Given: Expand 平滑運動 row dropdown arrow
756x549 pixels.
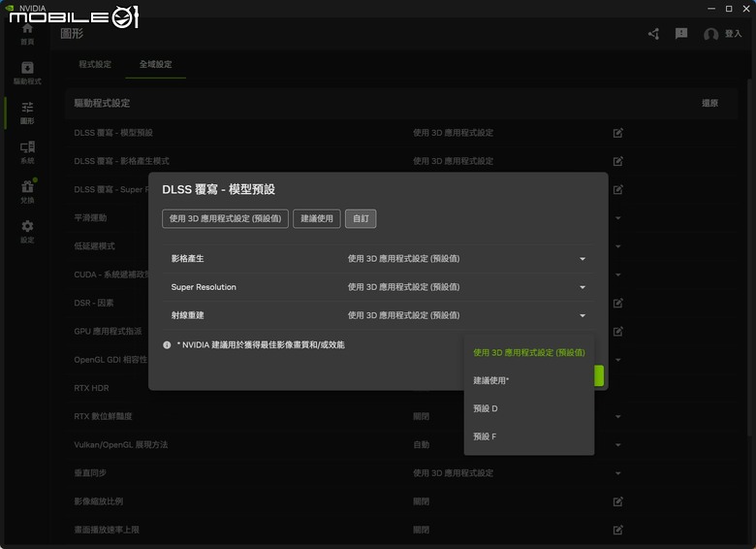Looking at the screenshot, I should (x=617, y=218).
